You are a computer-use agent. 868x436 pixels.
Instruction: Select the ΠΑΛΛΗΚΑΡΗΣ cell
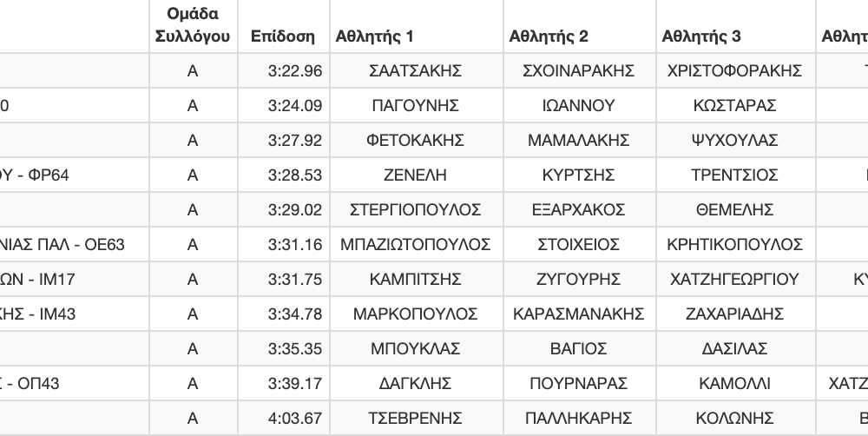pos(580,418)
